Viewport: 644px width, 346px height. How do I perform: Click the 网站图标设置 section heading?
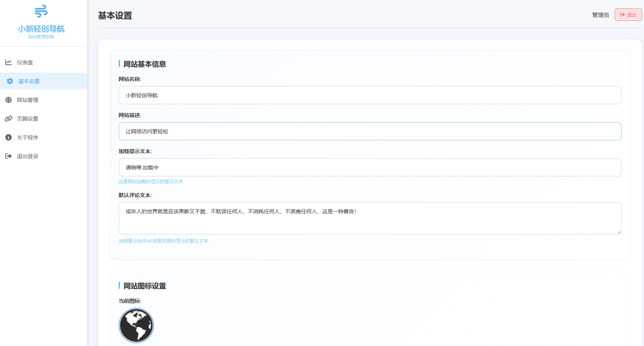tap(144, 286)
